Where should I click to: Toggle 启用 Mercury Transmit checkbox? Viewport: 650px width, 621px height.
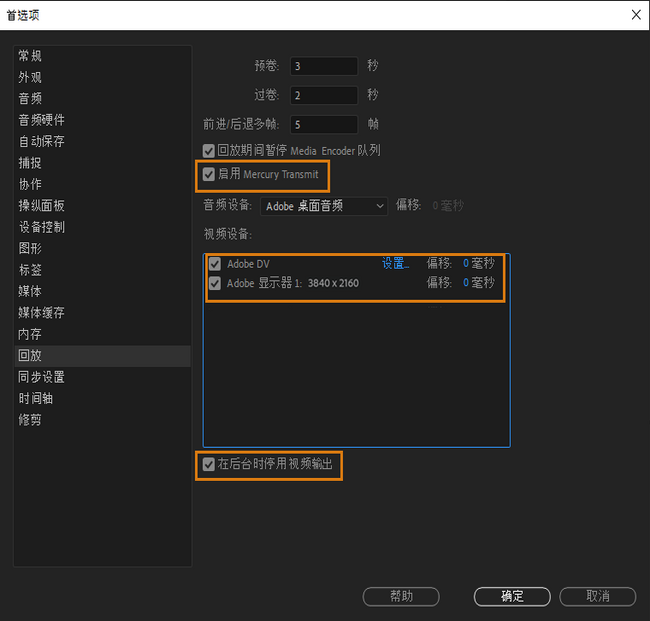pyautogui.click(x=209, y=174)
